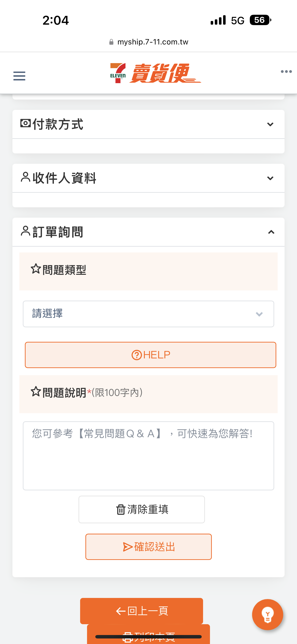Click the orange HELP button

click(x=151, y=355)
